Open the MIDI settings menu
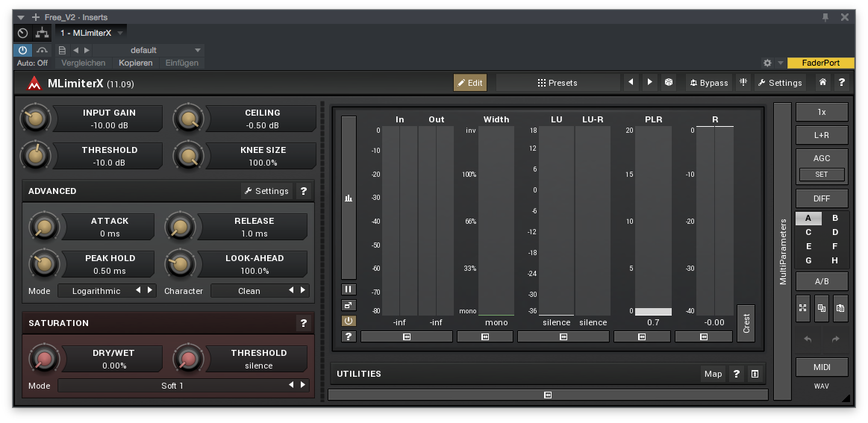The height and width of the screenshot is (423, 868). [822, 367]
